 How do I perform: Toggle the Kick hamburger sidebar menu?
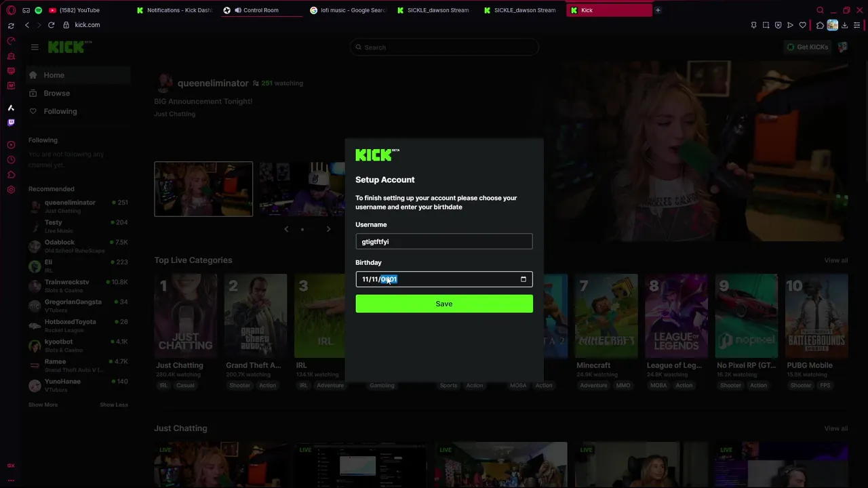35,47
